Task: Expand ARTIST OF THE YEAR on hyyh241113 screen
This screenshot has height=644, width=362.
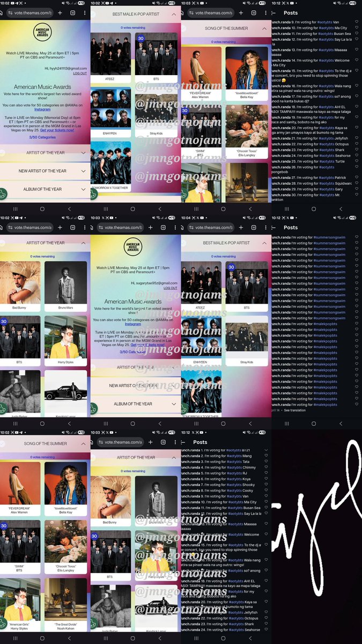Action: [45, 153]
